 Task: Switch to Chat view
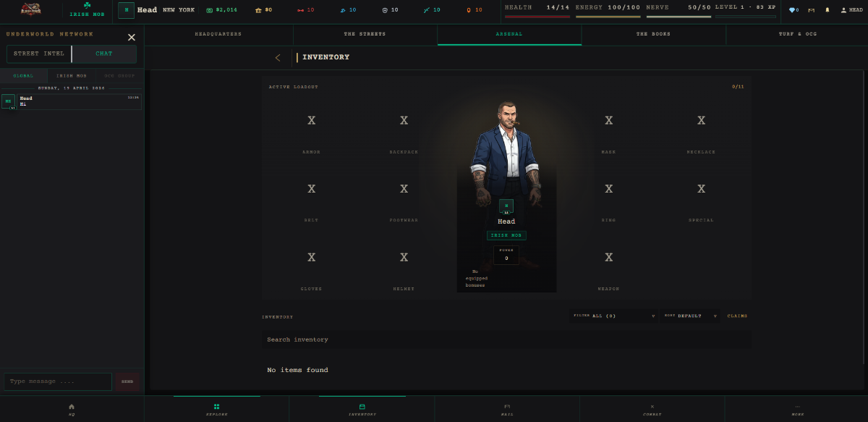pos(104,54)
